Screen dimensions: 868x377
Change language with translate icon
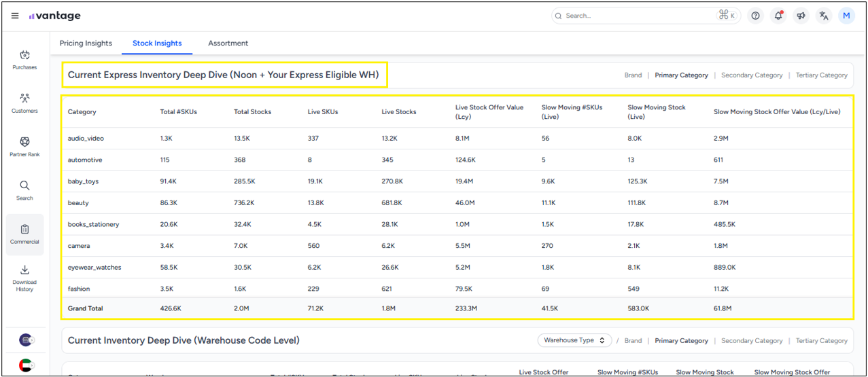click(824, 16)
